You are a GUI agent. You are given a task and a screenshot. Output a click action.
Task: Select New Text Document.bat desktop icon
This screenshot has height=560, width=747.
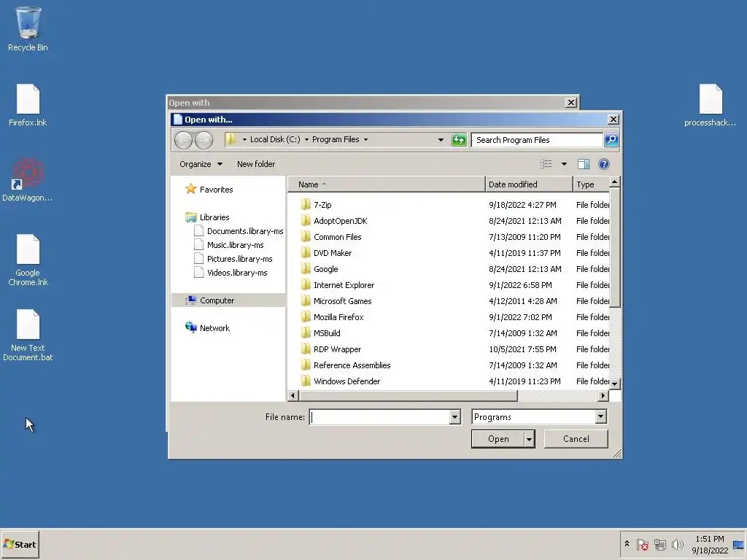[28, 335]
